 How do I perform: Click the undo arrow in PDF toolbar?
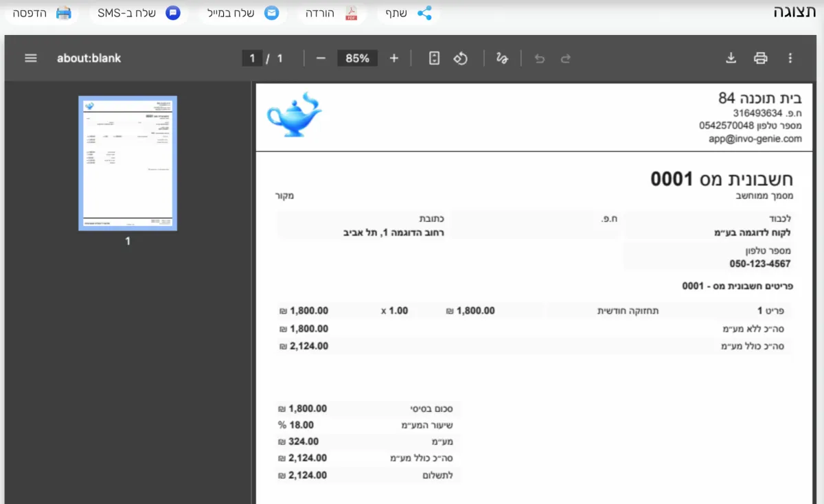tap(540, 58)
